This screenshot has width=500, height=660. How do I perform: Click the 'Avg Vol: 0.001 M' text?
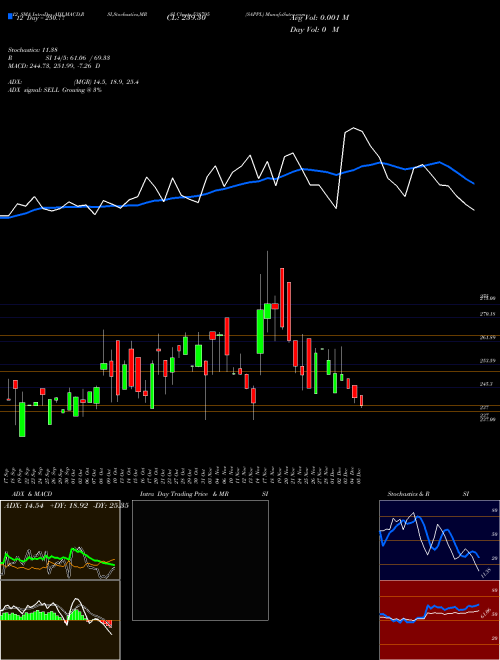(320, 18)
